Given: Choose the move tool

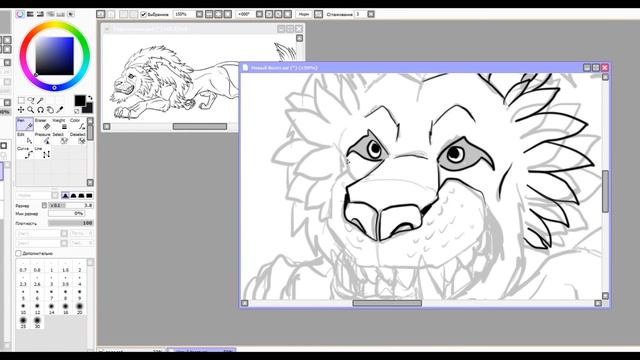Looking at the screenshot, I should coord(21,110).
